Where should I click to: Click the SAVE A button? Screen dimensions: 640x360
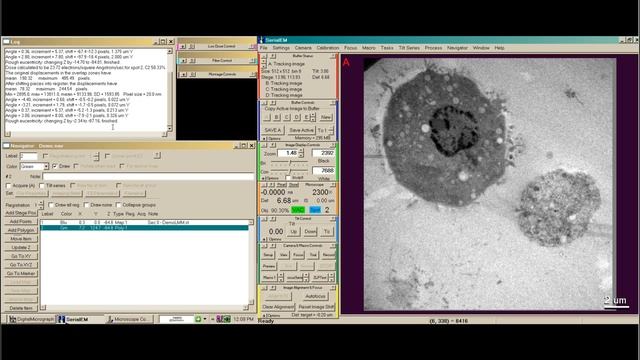pyautogui.click(x=272, y=130)
